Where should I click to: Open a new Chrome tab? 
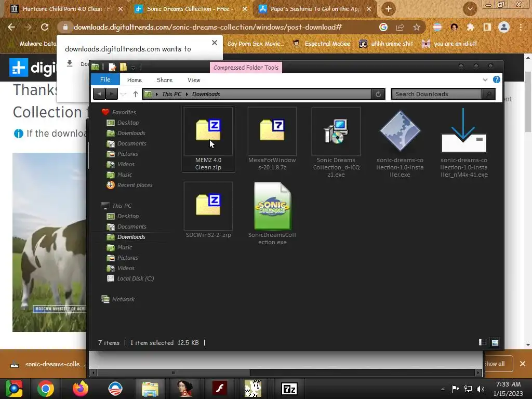pos(389,9)
